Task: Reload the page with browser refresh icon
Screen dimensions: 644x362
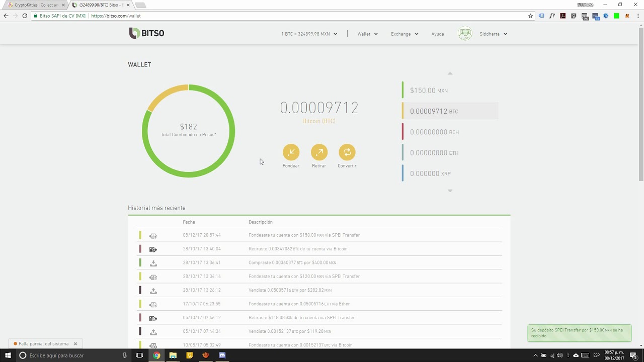Action: [24, 16]
